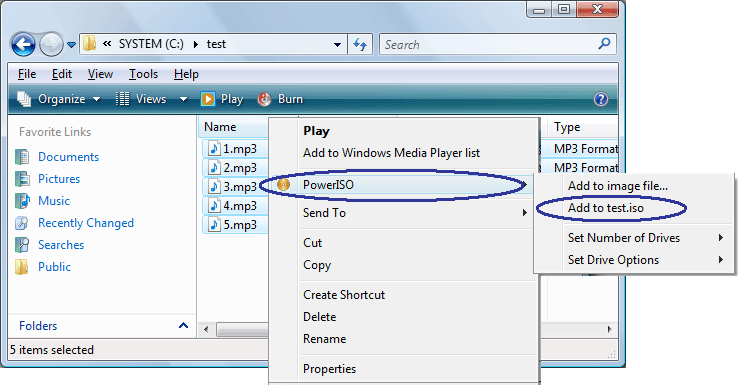Choose Properties in context menu
Screen dimensions: 740x385
click(x=329, y=369)
